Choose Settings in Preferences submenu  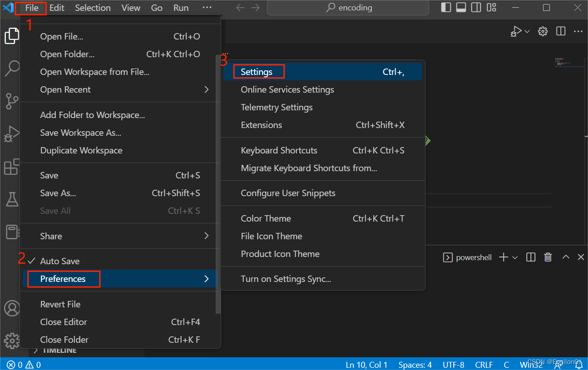[322, 72]
